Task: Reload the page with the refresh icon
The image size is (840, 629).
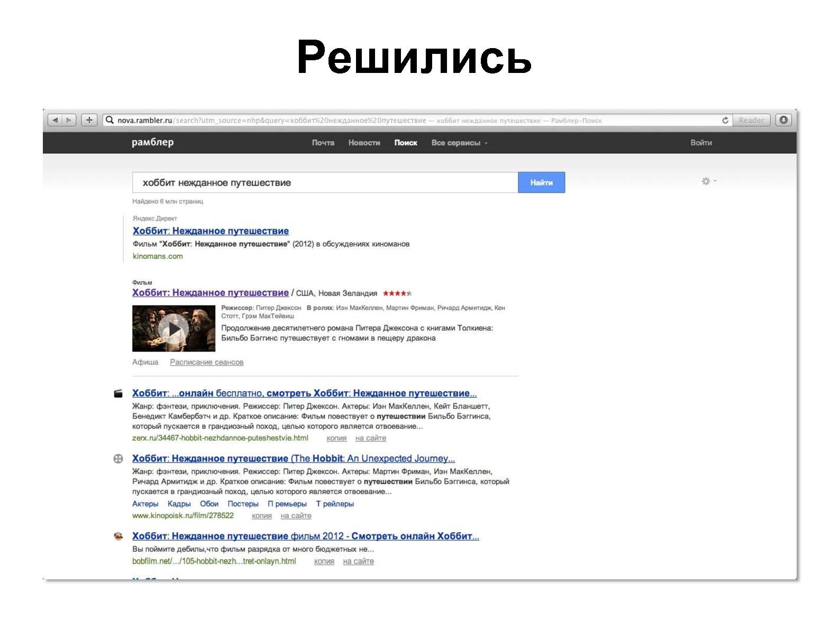Action: (725, 121)
